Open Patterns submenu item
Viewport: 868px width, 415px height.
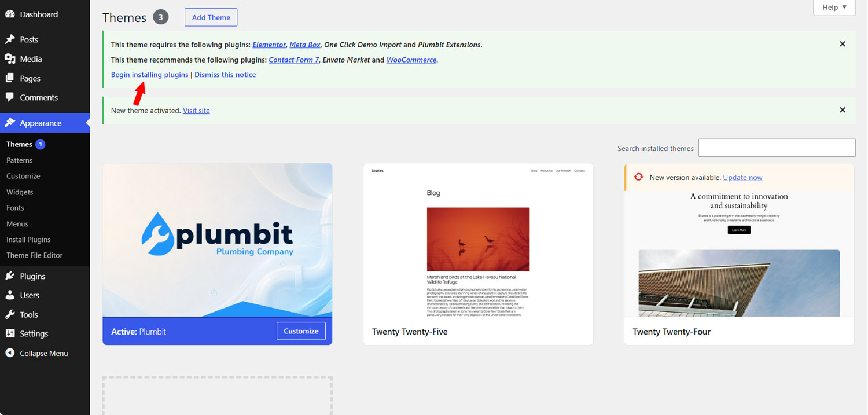[20, 160]
